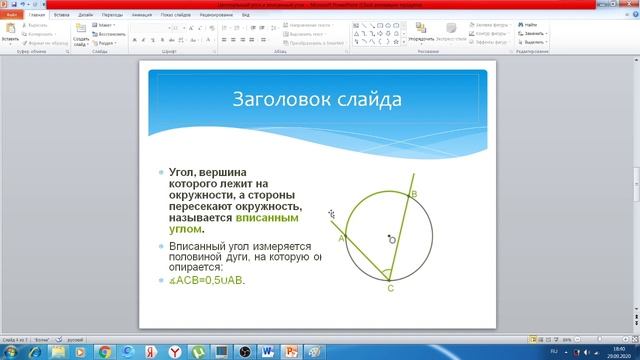
Task: Select the triangle shape in the shapes gallery
Action: click(356, 33)
